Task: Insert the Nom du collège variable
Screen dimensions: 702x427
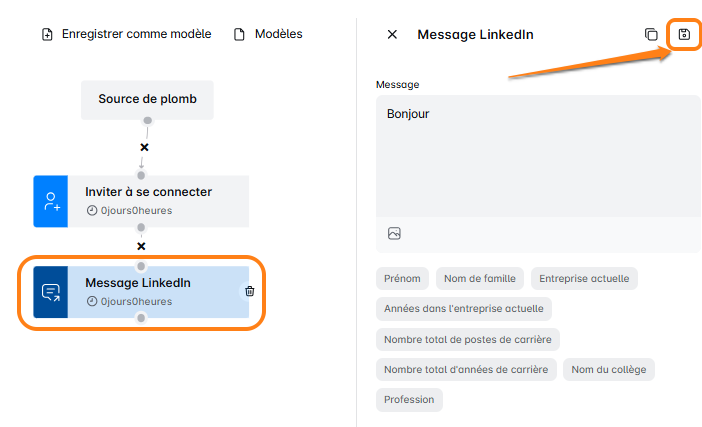Action: [608, 369]
